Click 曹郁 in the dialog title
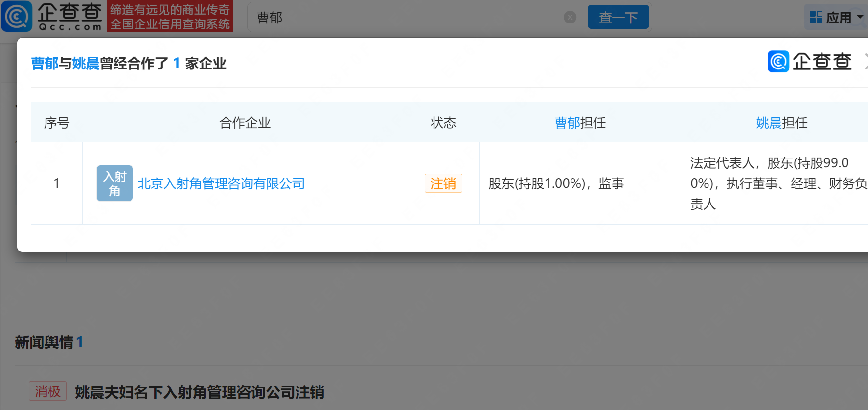Viewport: 868px width, 410px height. pos(45,64)
